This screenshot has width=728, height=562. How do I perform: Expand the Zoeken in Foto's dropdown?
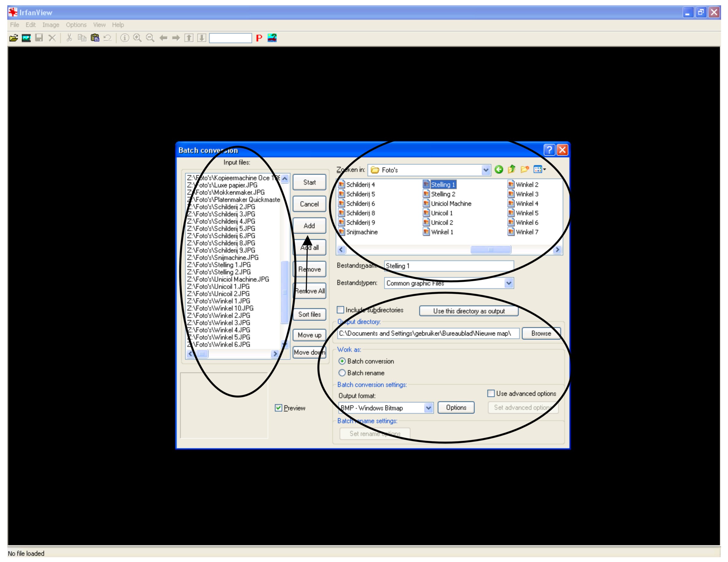[486, 170]
